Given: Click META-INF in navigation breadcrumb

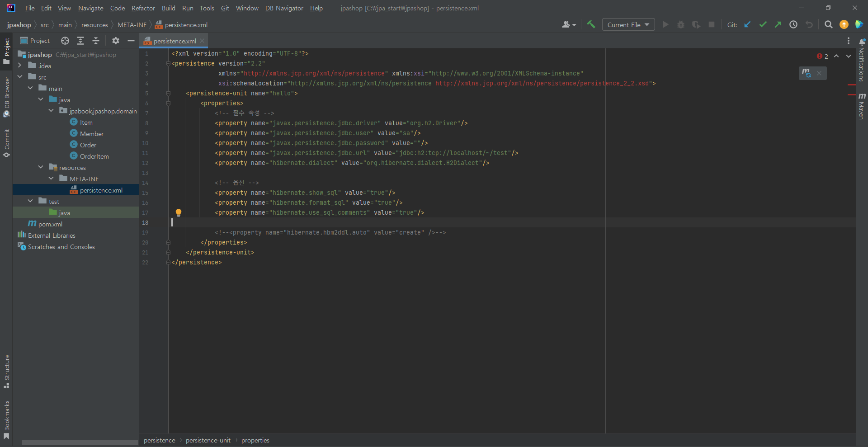Looking at the screenshot, I should (x=132, y=25).
